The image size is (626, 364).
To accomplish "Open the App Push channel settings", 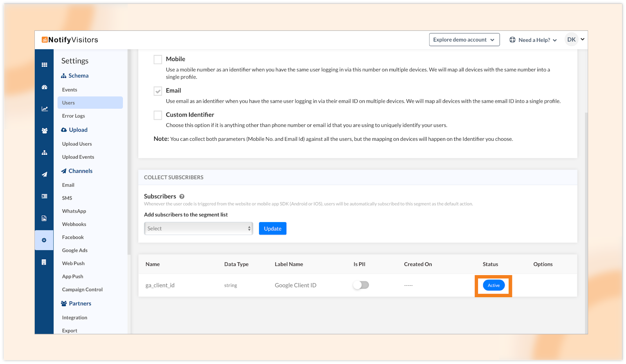I will [72, 276].
